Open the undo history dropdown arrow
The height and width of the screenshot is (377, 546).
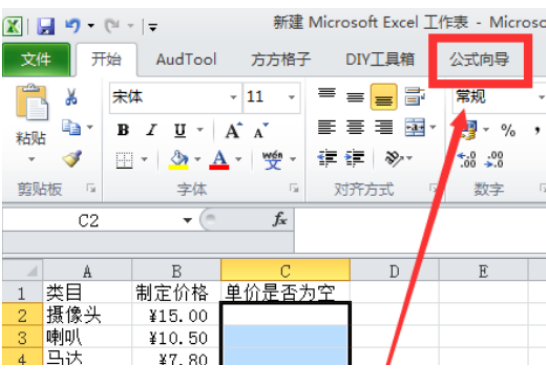[x=91, y=26]
